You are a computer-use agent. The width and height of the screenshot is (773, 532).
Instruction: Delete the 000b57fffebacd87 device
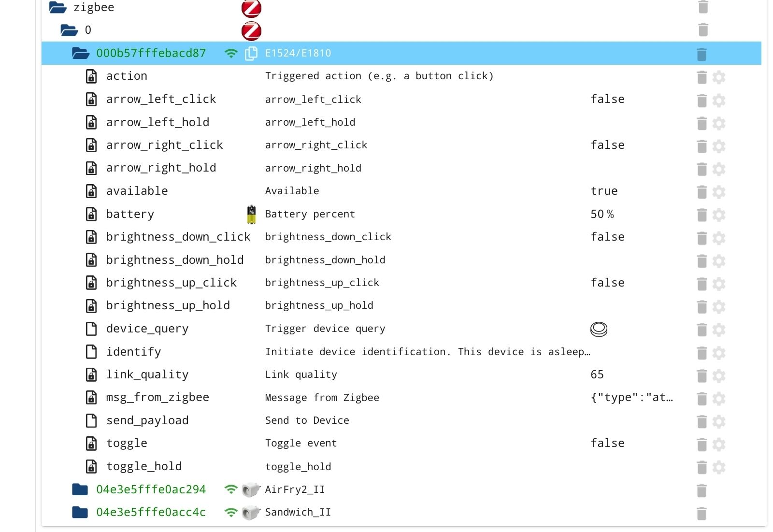click(701, 54)
